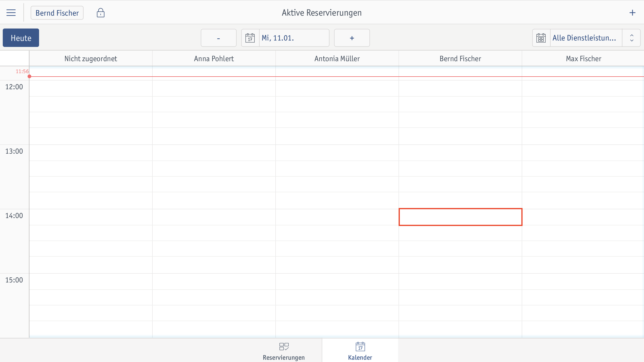Viewport: 644px width, 362px height.
Task: Go to the previous day using the minus button
Action: (219, 38)
